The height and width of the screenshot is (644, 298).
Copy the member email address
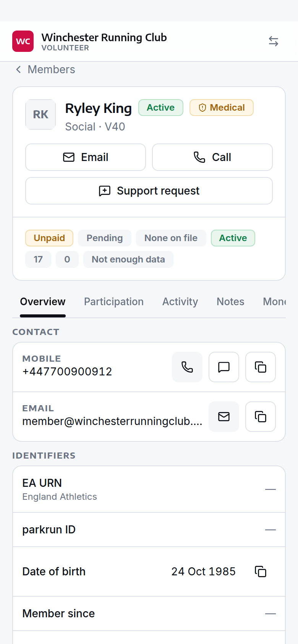tap(261, 417)
